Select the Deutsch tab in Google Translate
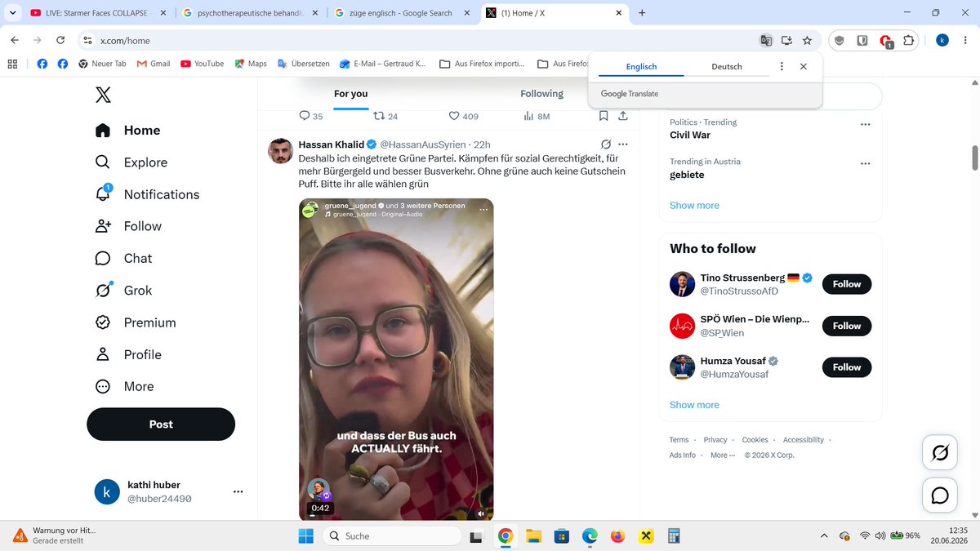Image resolution: width=980 pixels, height=551 pixels. (727, 67)
